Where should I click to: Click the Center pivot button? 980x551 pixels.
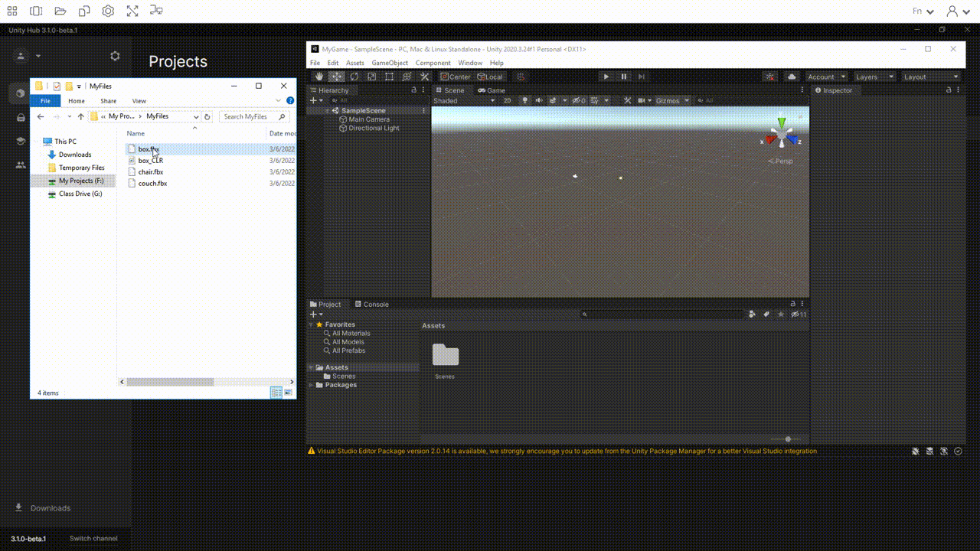coord(456,77)
